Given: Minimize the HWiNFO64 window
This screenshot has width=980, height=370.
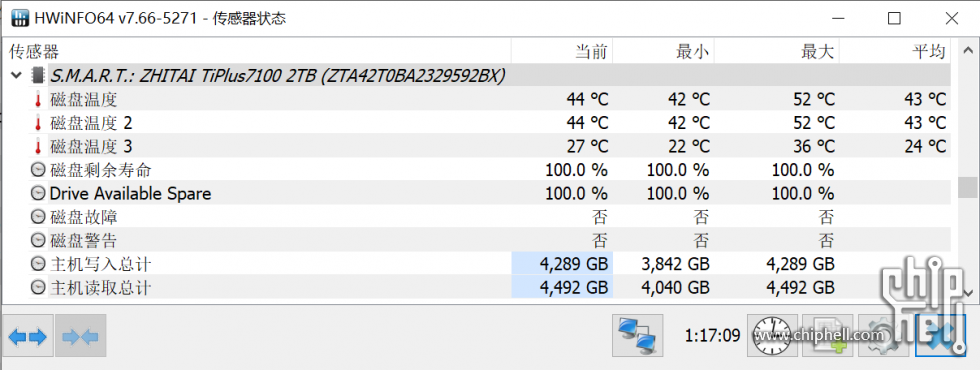Looking at the screenshot, I should point(837,19).
